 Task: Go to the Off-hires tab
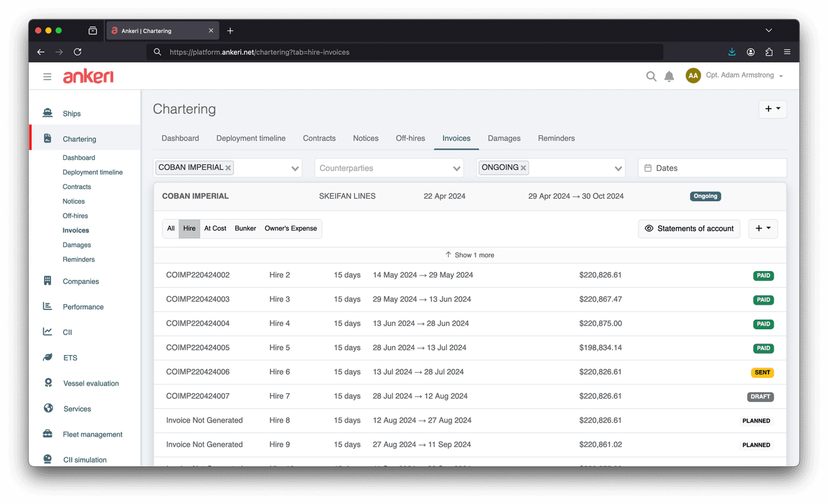[409, 138]
